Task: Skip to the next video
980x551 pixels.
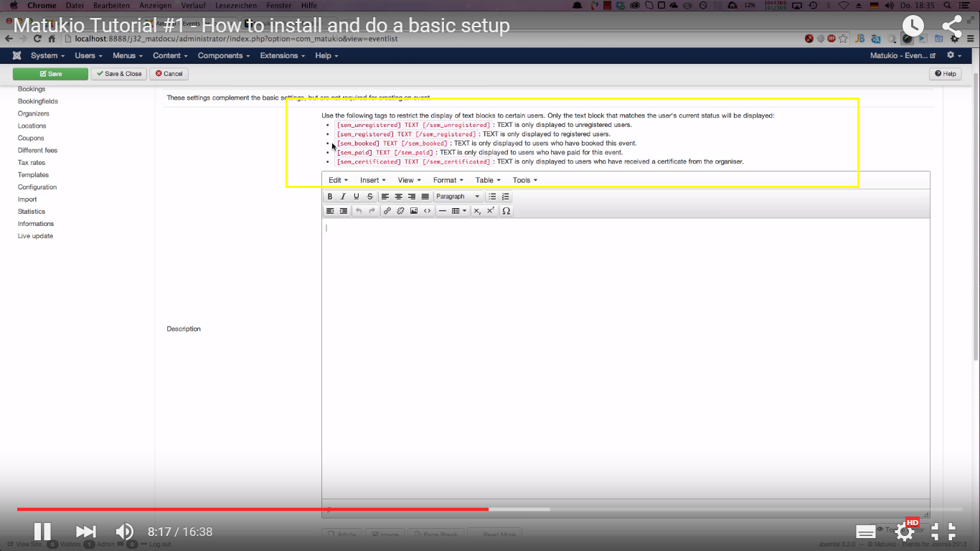Action: pyautogui.click(x=86, y=532)
